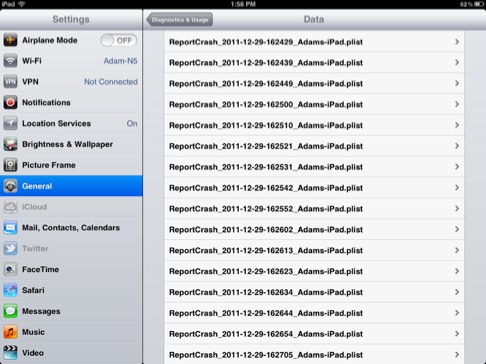Open ReportCrash_2011-12-29-162705 file
This screenshot has width=486, height=364.
(x=314, y=354)
